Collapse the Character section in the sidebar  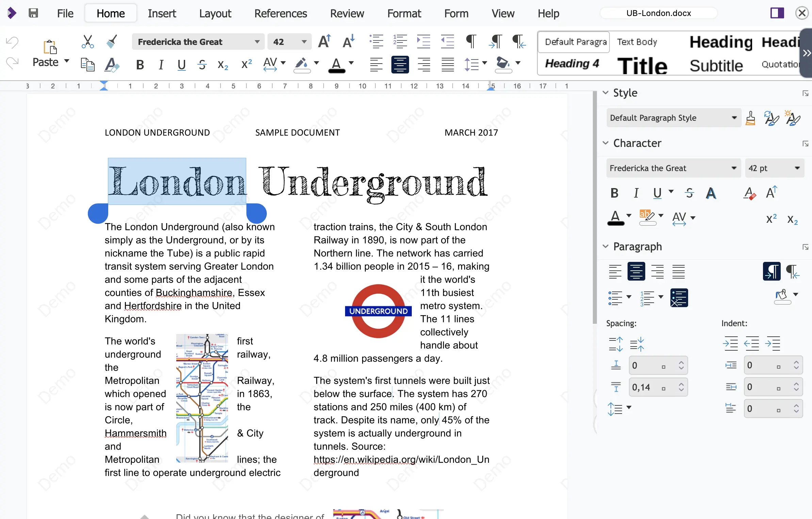[x=606, y=143]
